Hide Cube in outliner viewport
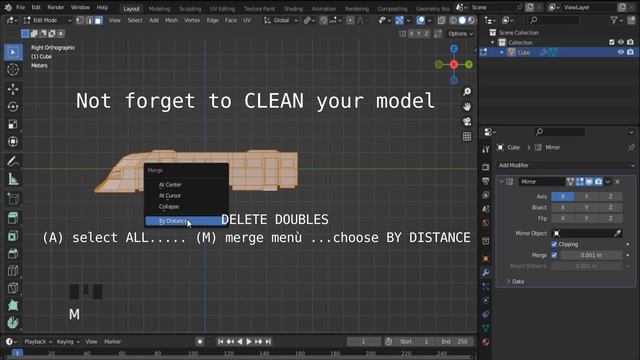 [621, 52]
